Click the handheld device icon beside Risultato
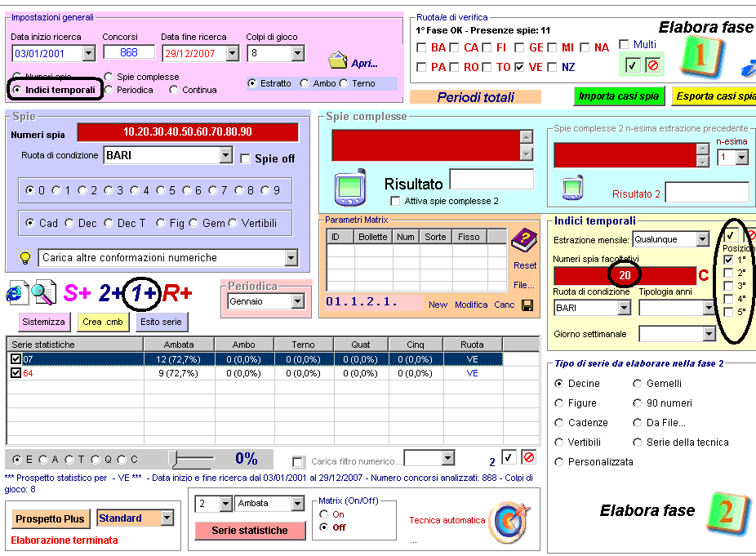Image resolution: width=756 pixels, height=556 pixels. 350,188
